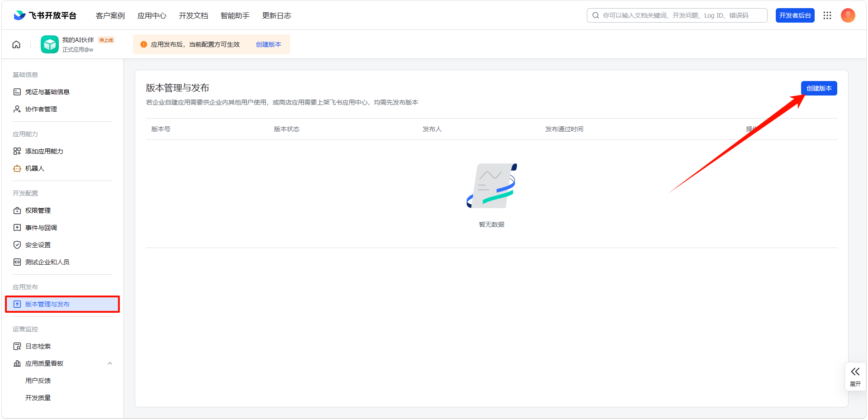The image size is (868, 420).
Task: Click the 凭证与基础信息 sidebar icon
Action: coord(17,92)
